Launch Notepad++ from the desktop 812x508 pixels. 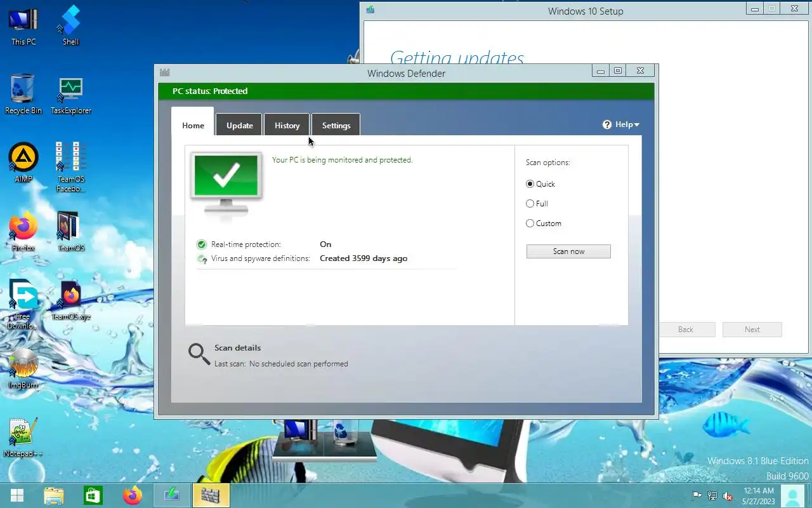click(x=23, y=437)
